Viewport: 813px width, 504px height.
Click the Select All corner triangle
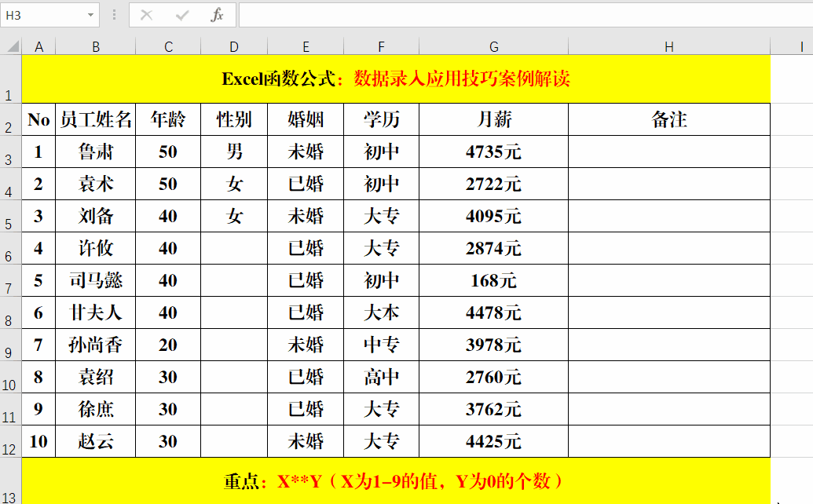pos(13,46)
